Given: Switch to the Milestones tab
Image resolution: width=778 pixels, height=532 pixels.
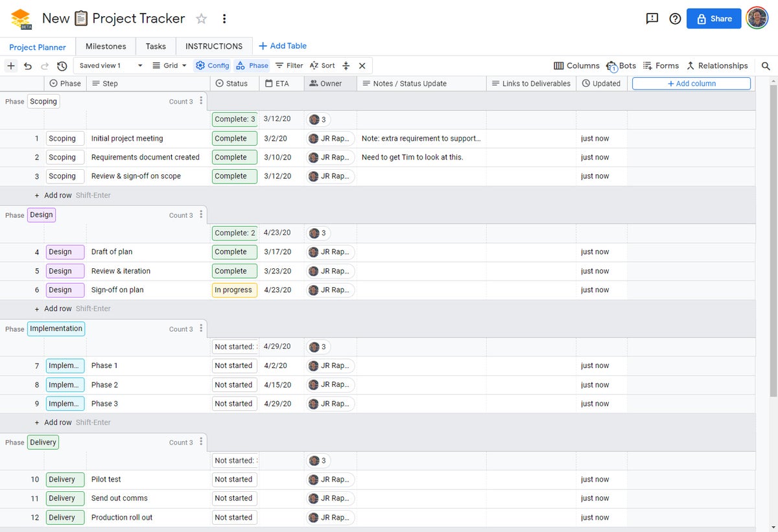Looking at the screenshot, I should click(x=106, y=46).
